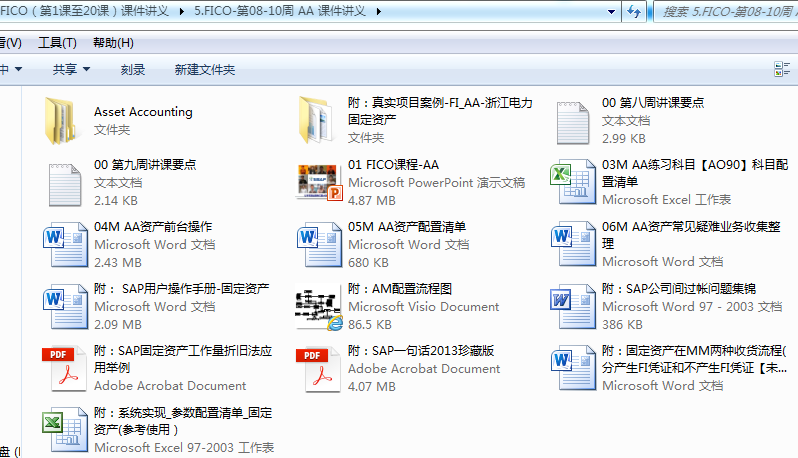Select the 00 第八周讲课要点 text file icon

pos(573,122)
